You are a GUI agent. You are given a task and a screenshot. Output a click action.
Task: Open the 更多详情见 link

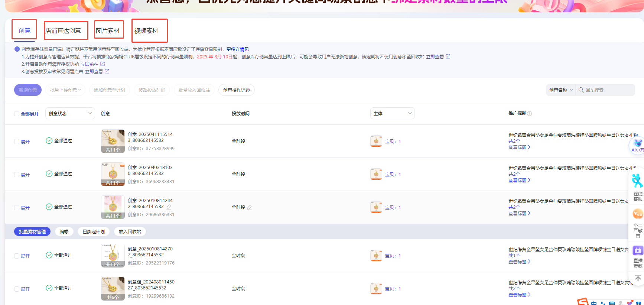[x=238, y=49]
